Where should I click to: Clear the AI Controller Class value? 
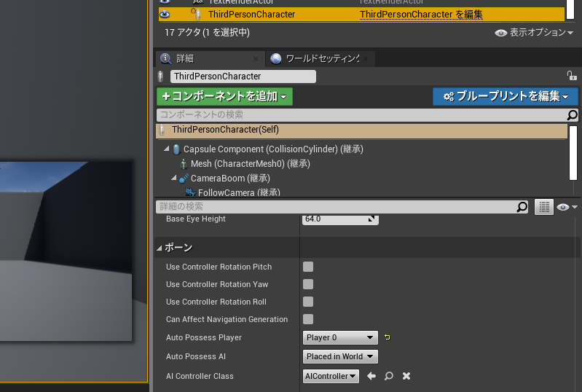[406, 377]
